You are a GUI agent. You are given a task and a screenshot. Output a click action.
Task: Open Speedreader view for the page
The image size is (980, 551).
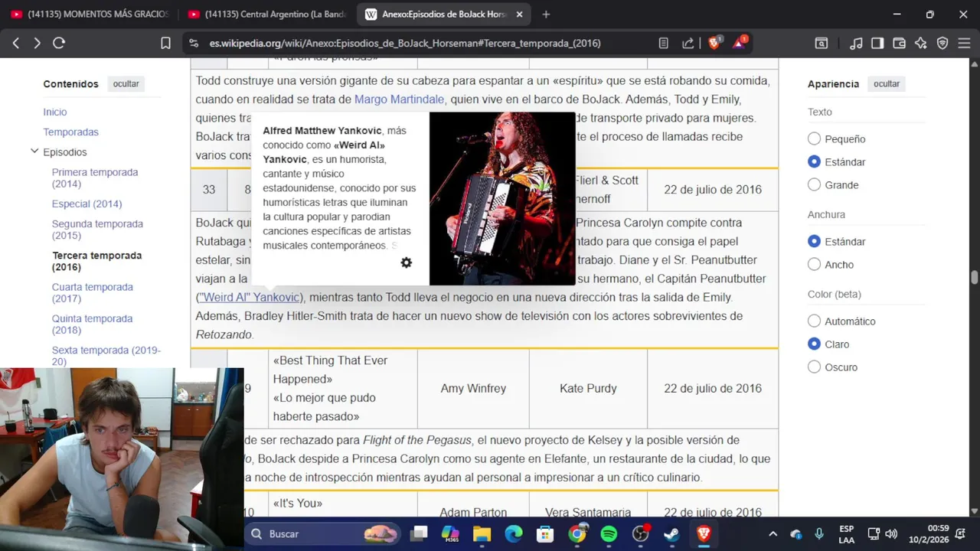(x=664, y=44)
